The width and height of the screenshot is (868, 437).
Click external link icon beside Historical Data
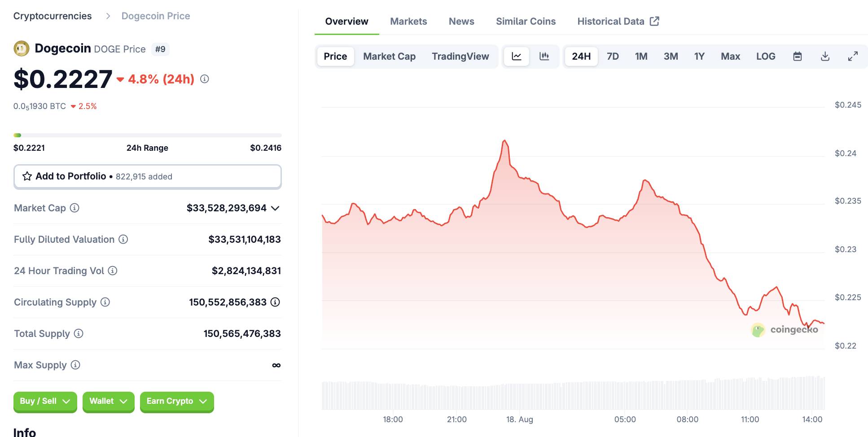tap(655, 21)
